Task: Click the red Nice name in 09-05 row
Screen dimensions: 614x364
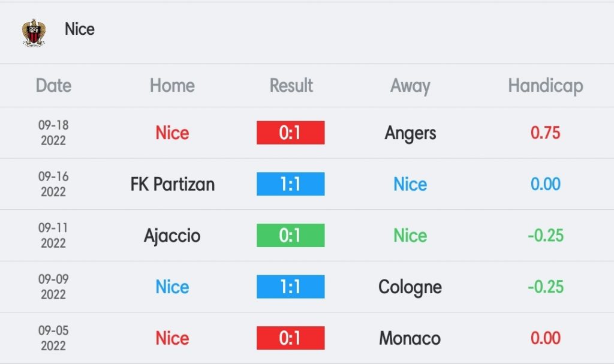Action: (x=172, y=338)
